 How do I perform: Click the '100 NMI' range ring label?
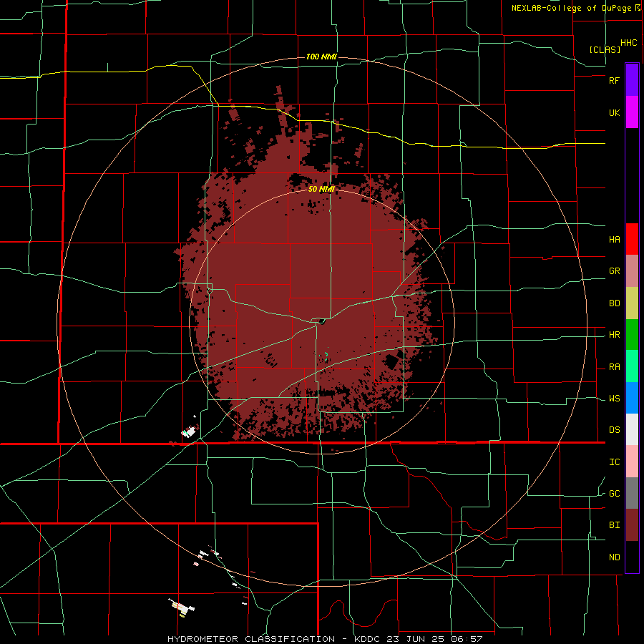click(321, 57)
